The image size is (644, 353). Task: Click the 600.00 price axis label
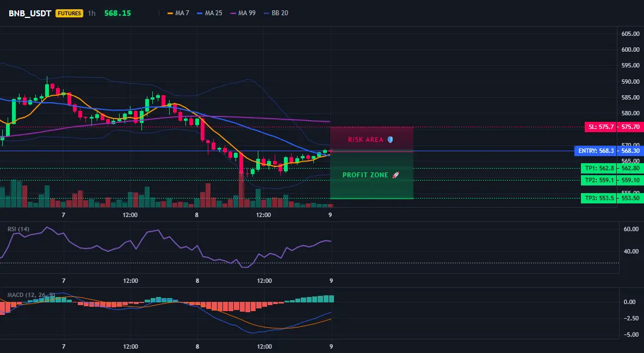click(x=630, y=49)
